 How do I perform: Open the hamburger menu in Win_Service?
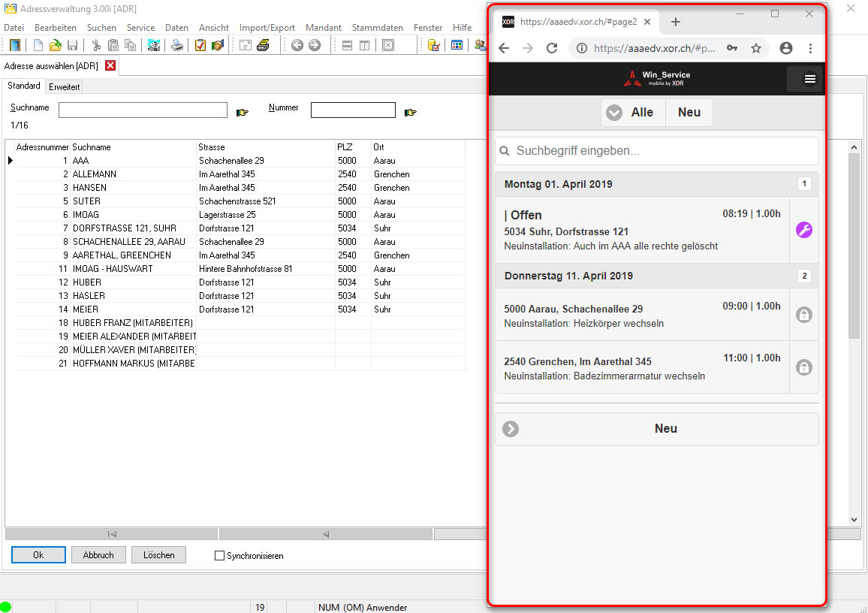pos(810,79)
